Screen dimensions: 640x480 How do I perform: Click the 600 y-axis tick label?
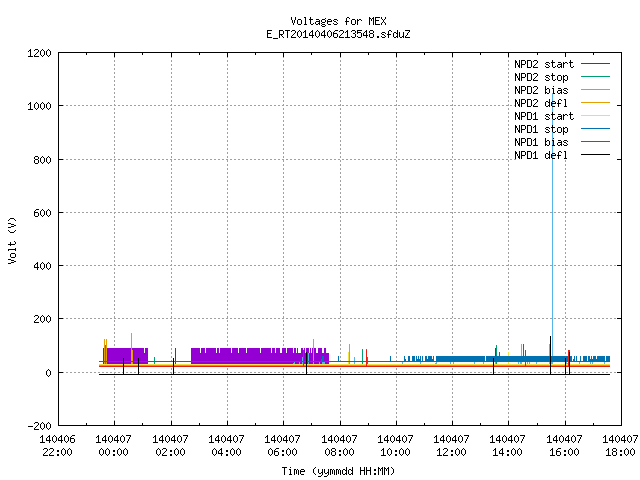tap(42, 213)
